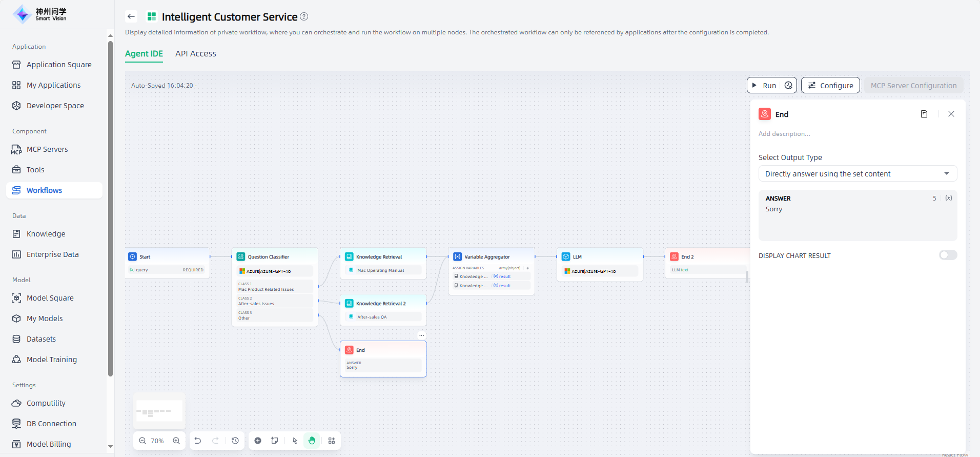980x457 pixels.
Task: Click the Add description field
Action: point(784,134)
